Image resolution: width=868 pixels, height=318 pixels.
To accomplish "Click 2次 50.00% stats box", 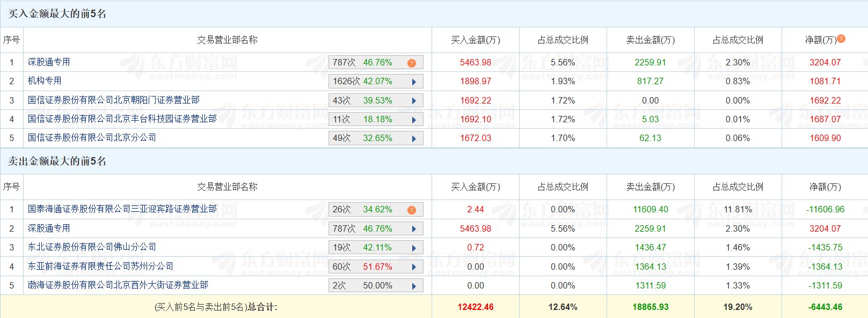I will tap(376, 286).
